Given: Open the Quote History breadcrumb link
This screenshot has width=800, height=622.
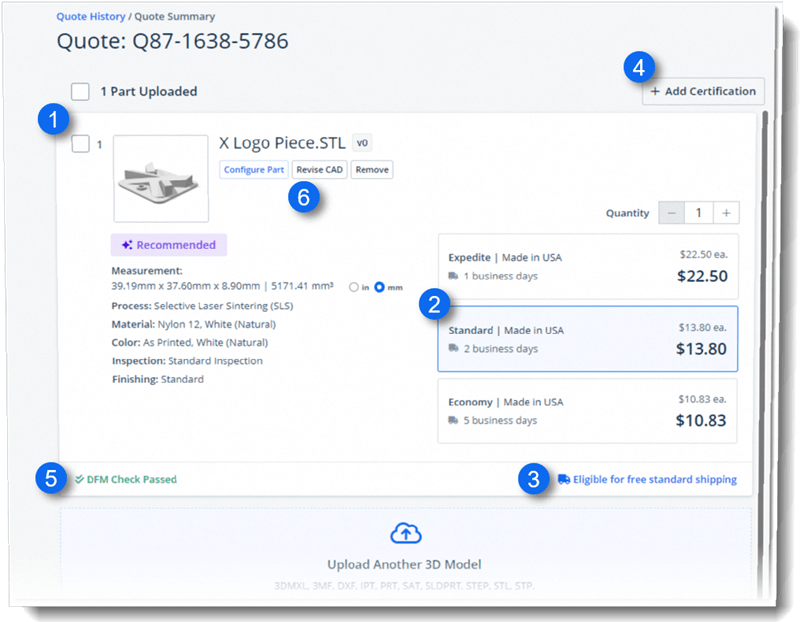Looking at the screenshot, I should point(89,16).
